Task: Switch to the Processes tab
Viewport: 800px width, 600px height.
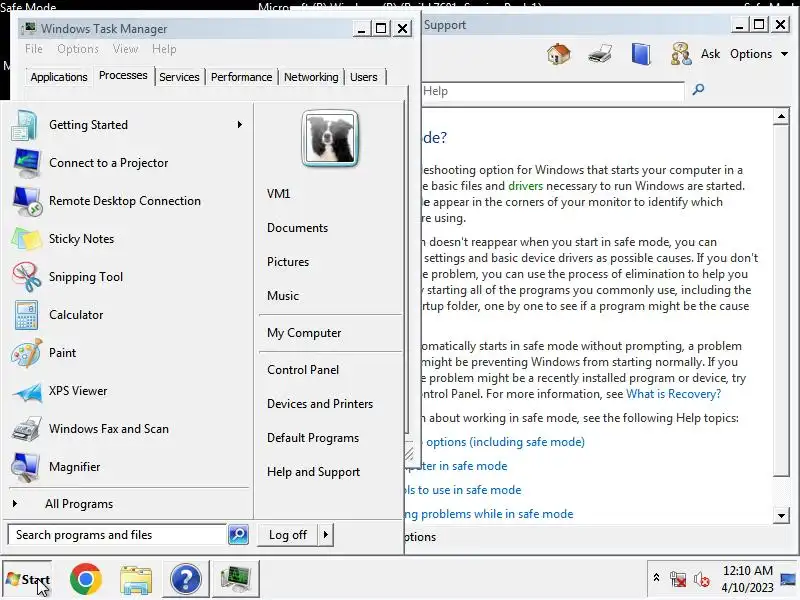Action: 123,76
